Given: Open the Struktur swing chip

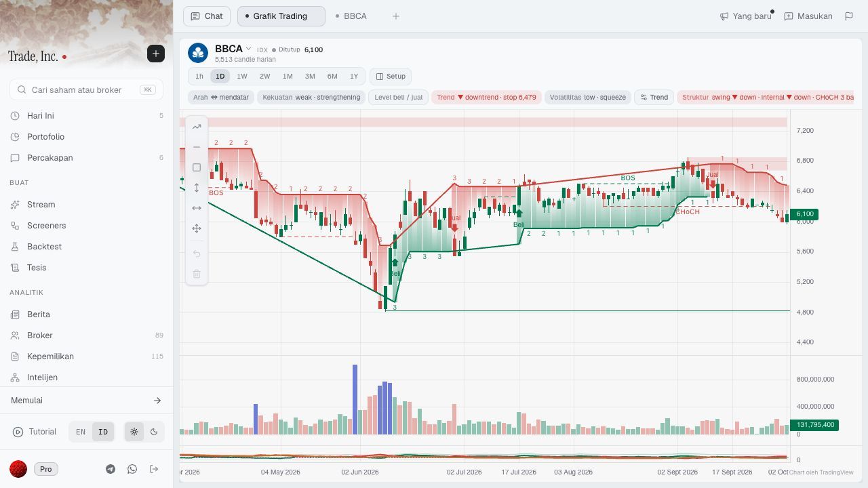Looking at the screenshot, I should tap(766, 98).
